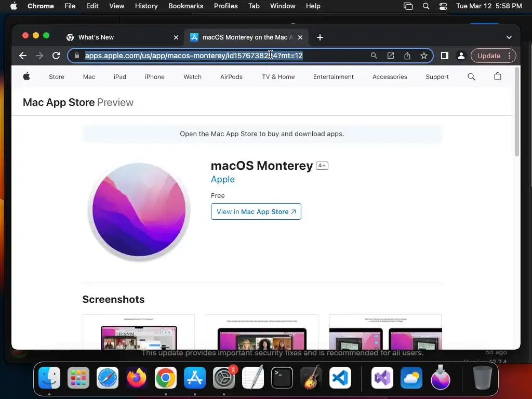Open the View menu
Screen dimensions: 532x399
(x=117, y=6)
